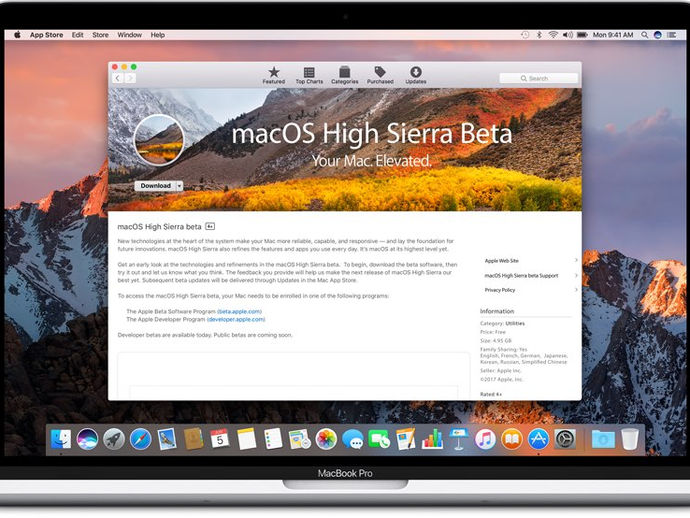This screenshot has height=518, width=690.
Task: Open the Privacy Policy link
Action: (499, 290)
